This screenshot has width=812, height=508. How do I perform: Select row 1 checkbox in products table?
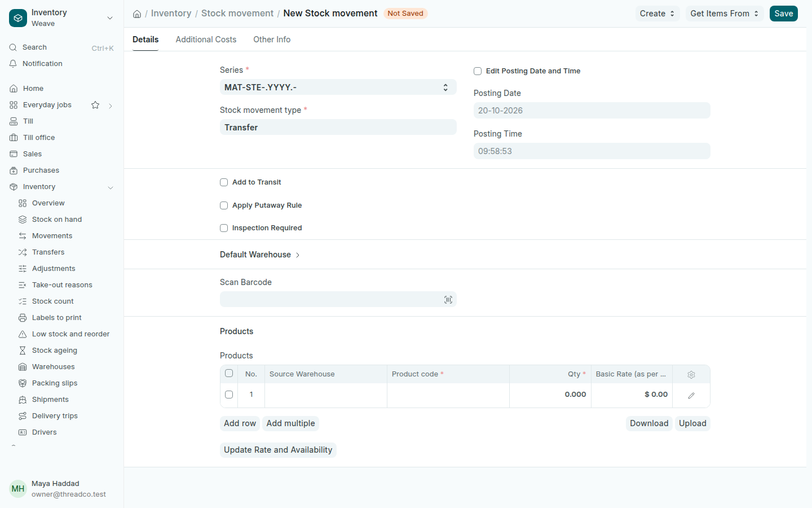[229, 395]
